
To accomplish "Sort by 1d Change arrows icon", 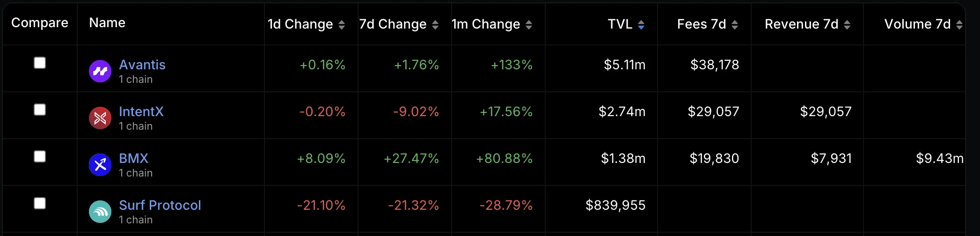I will click(x=342, y=25).
